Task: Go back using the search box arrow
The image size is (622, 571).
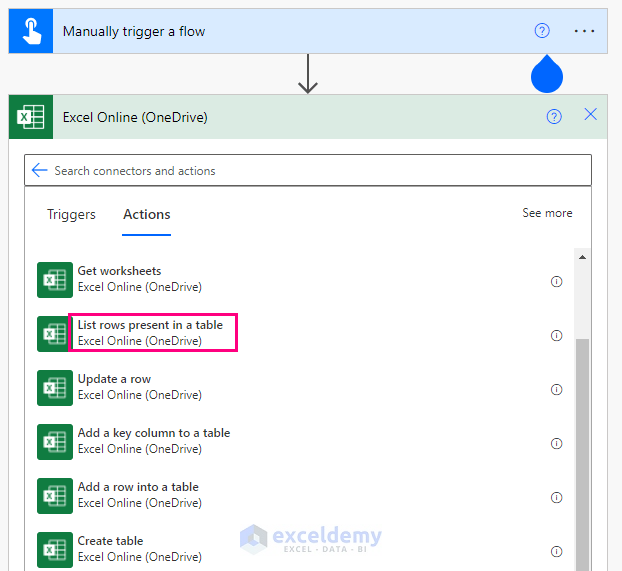Action: (40, 170)
